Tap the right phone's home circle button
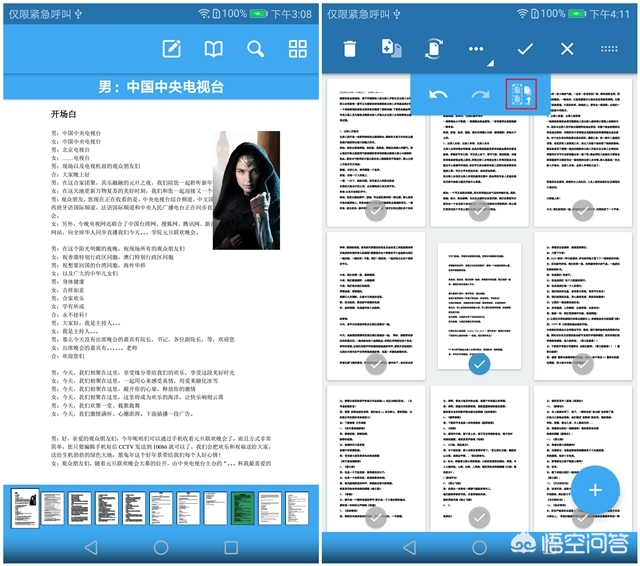The image size is (640, 566). [x=479, y=548]
